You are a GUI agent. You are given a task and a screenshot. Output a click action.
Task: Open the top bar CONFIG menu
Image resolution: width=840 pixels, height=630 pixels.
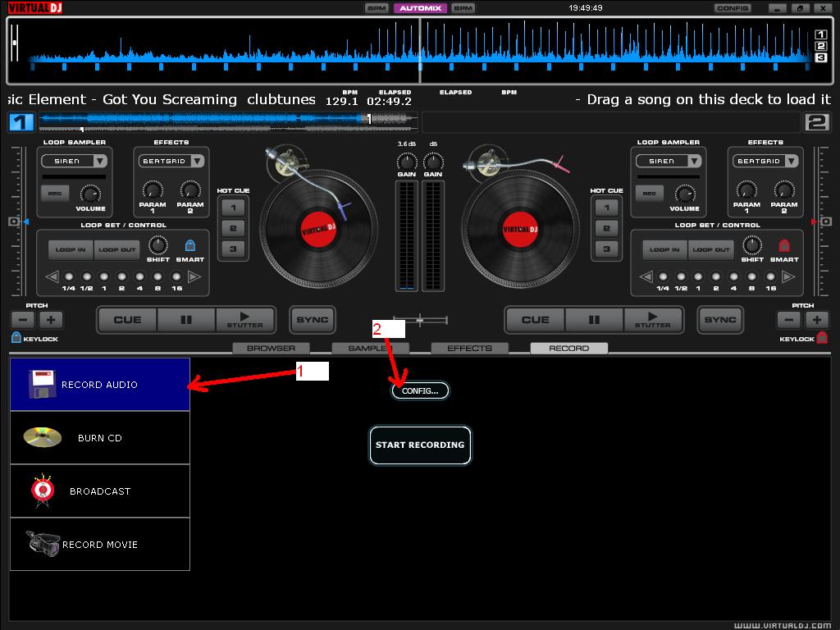(733, 8)
